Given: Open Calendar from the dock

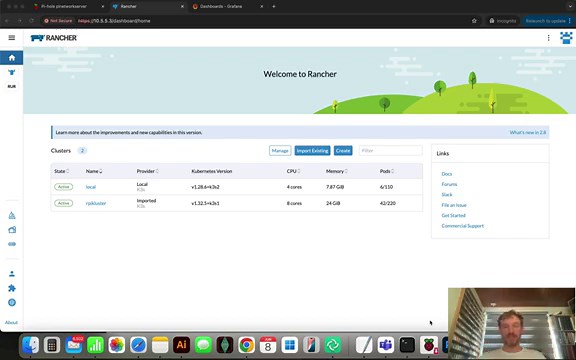Looking at the screenshot, I should (x=268, y=345).
